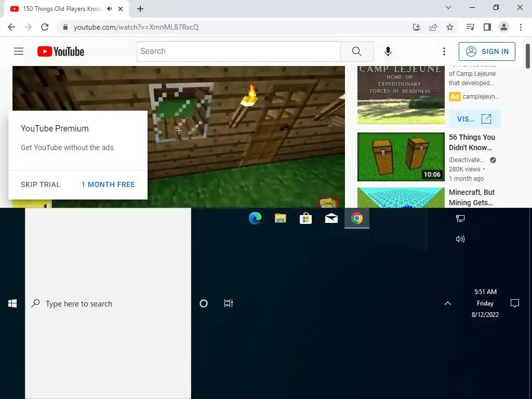Click the SIGN IN button

point(487,51)
